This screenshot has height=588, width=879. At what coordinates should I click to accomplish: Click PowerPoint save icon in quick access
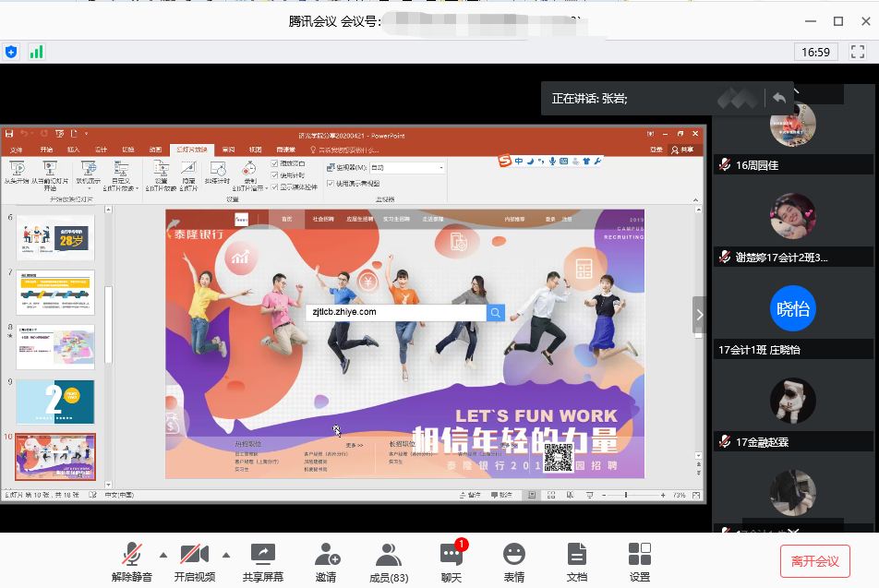(x=9, y=134)
